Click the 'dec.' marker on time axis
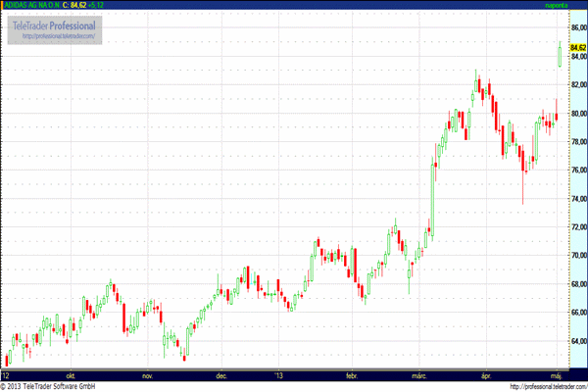Image resolution: width=588 pixels, height=392 pixels. click(220, 374)
